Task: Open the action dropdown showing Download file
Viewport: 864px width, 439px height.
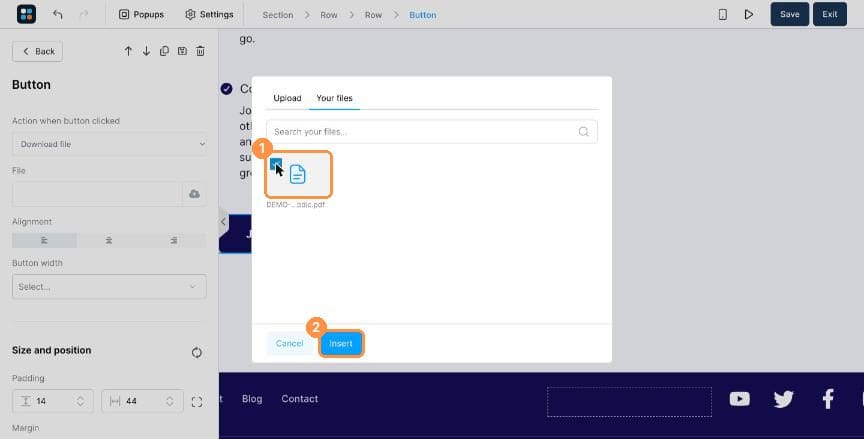Action: (x=109, y=144)
